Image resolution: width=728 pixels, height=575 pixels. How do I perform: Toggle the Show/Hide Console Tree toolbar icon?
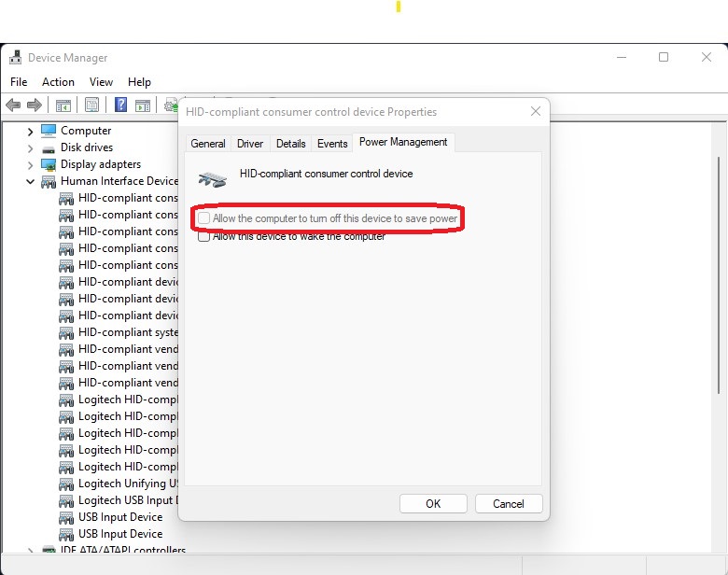click(63, 105)
